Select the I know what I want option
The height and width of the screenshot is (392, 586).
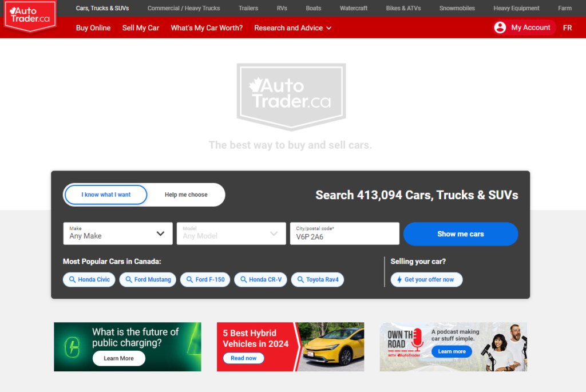point(106,195)
